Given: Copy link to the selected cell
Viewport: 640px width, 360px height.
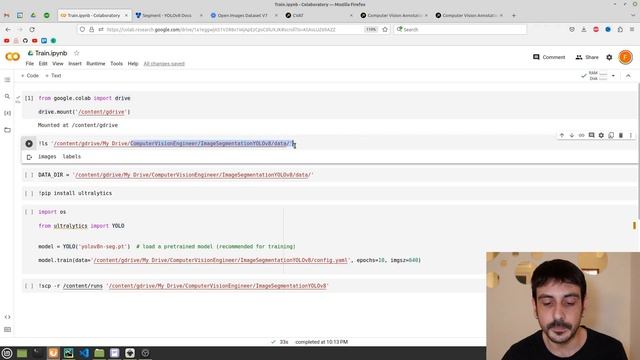Looking at the screenshot, I should [x=582, y=135].
